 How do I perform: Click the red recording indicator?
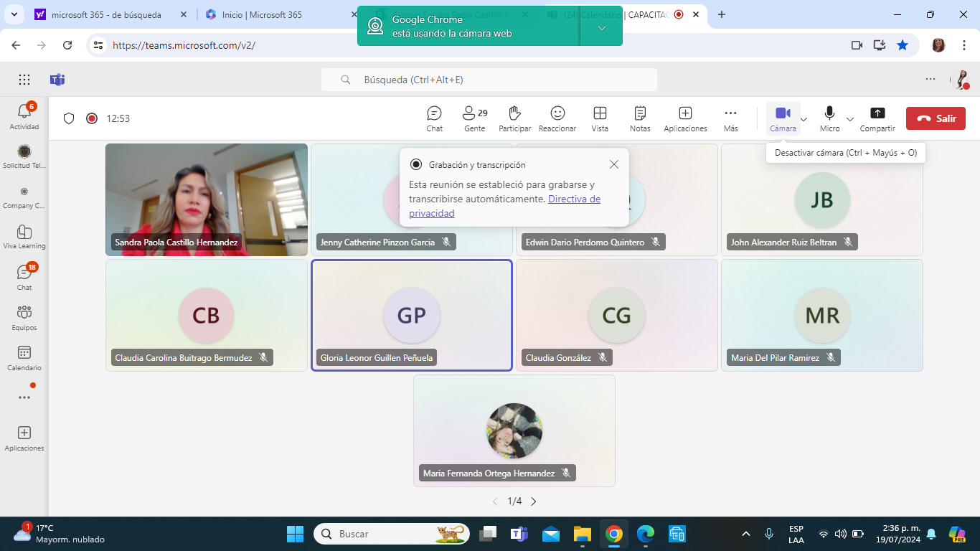[x=92, y=118]
